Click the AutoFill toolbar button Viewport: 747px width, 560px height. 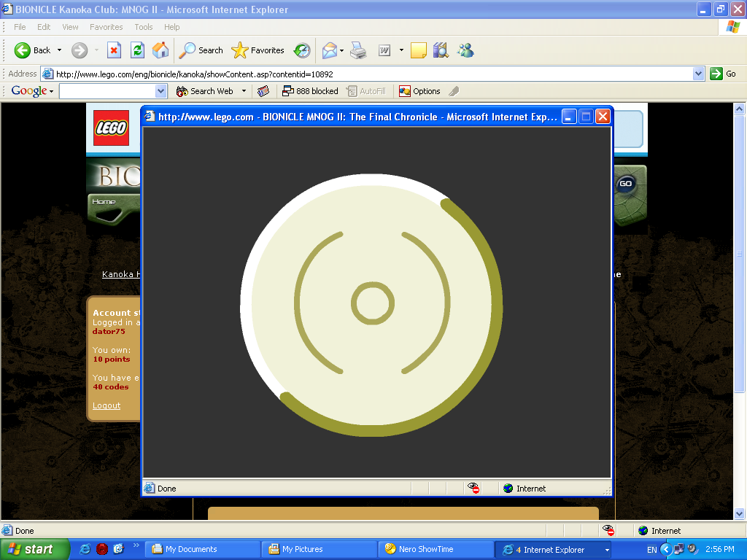366,91
